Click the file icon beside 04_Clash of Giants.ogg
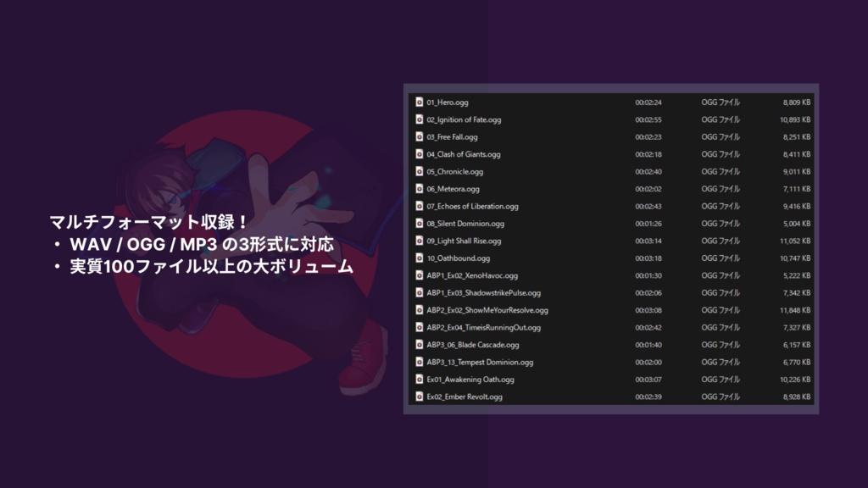The width and height of the screenshot is (868, 488). point(419,154)
